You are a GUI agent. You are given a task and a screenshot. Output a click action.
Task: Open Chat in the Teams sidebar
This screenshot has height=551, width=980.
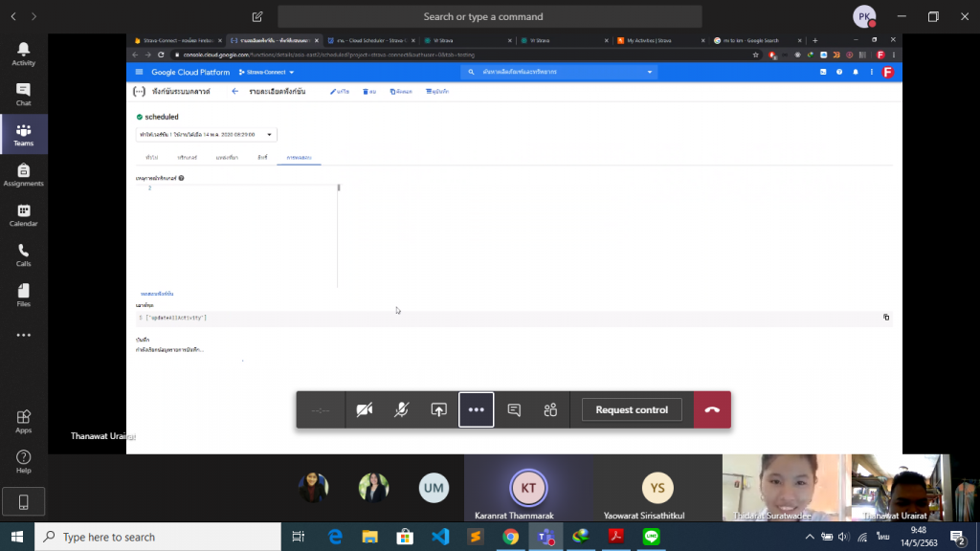(24, 94)
